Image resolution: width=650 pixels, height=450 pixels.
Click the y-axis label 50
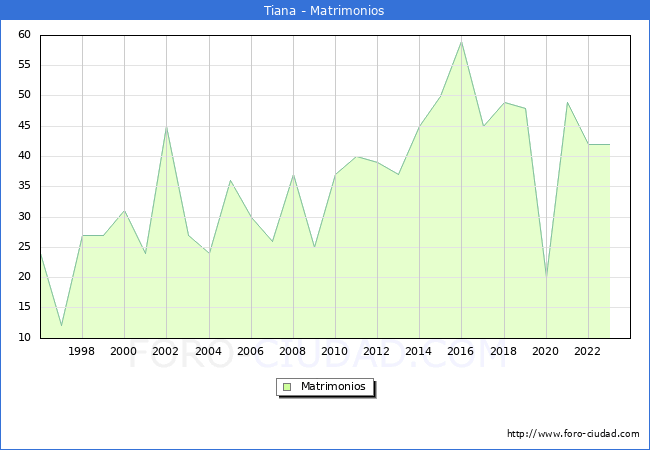24,95
